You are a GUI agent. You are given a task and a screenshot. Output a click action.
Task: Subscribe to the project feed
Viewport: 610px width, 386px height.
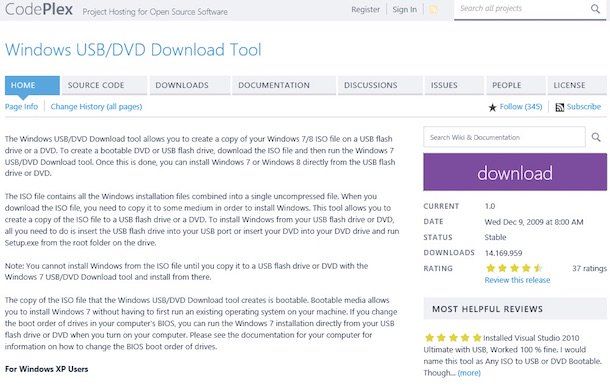[x=584, y=107]
